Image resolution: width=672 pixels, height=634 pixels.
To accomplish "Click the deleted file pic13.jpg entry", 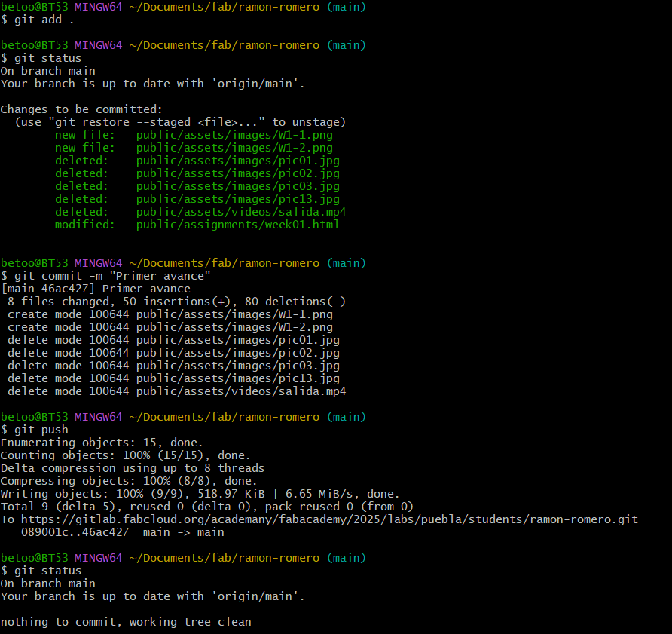I will (237, 199).
